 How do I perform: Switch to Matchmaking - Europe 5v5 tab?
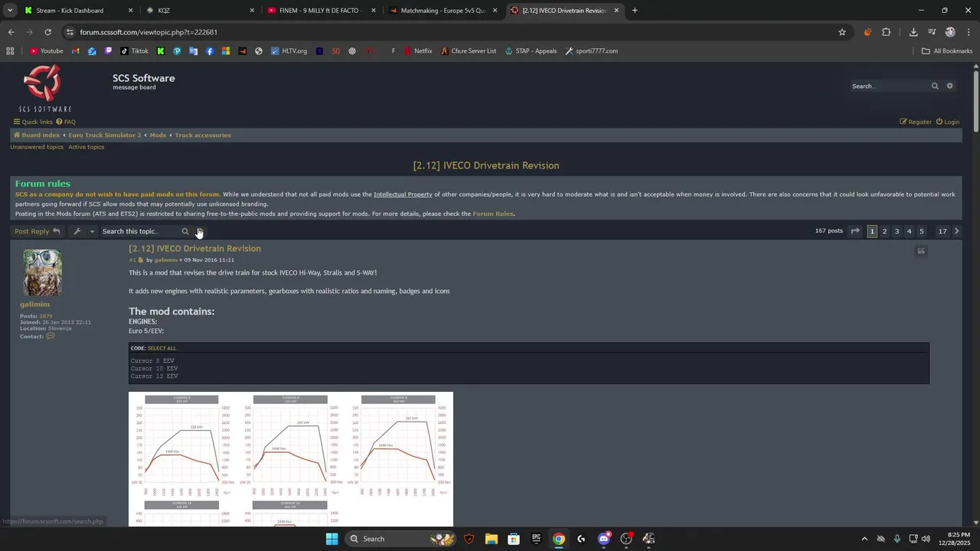[443, 11]
